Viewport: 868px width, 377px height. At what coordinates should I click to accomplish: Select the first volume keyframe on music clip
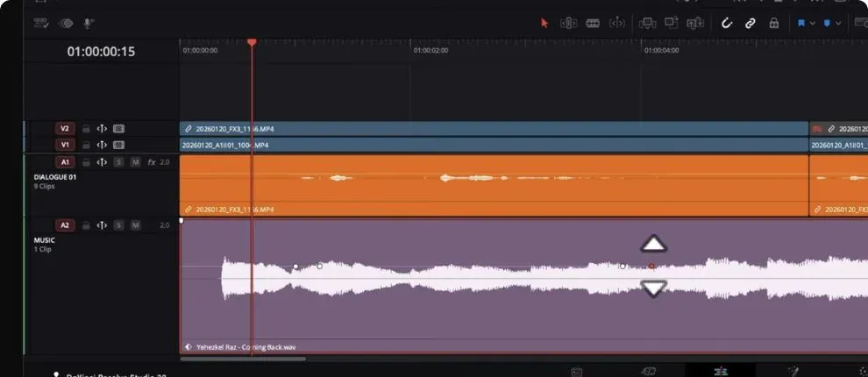coord(295,267)
